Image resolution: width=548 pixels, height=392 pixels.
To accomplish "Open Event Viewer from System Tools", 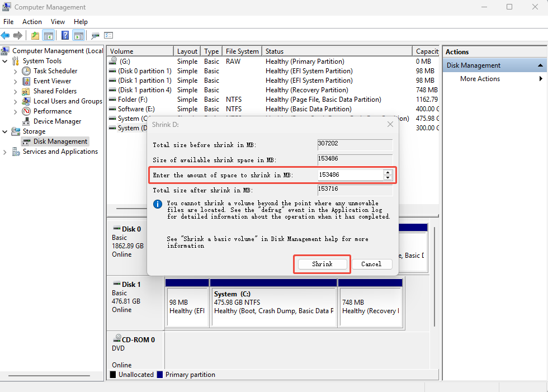I will (52, 81).
